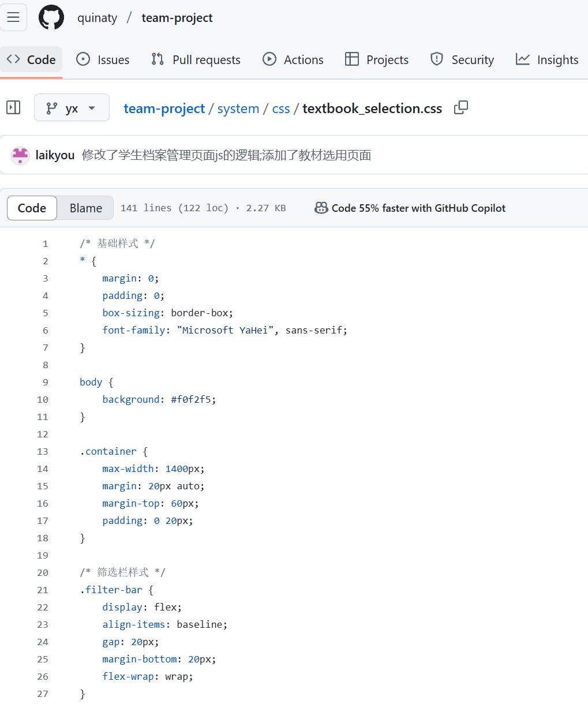Go to the Projects tab

pos(376,59)
